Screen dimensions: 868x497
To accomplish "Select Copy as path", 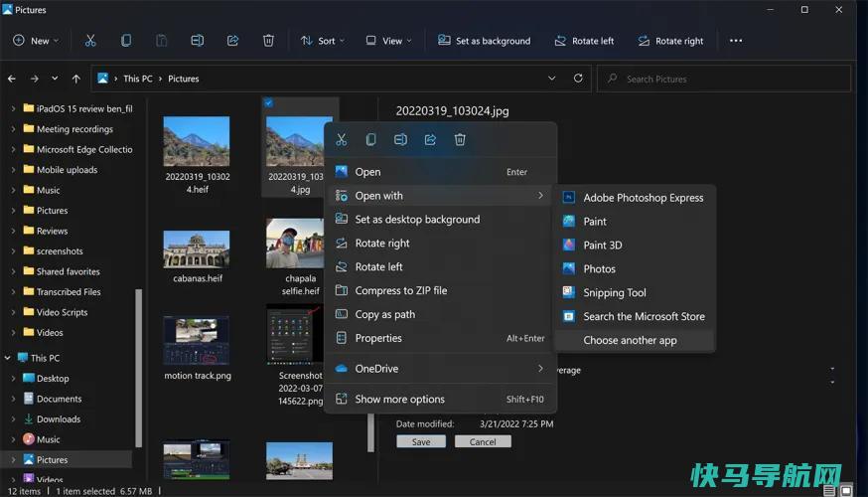I will (x=440, y=314).
